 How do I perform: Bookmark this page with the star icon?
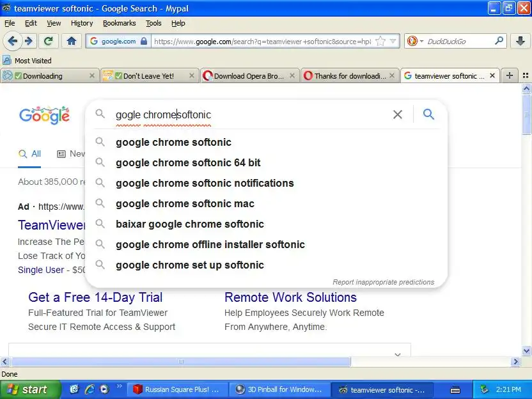(380, 42)
